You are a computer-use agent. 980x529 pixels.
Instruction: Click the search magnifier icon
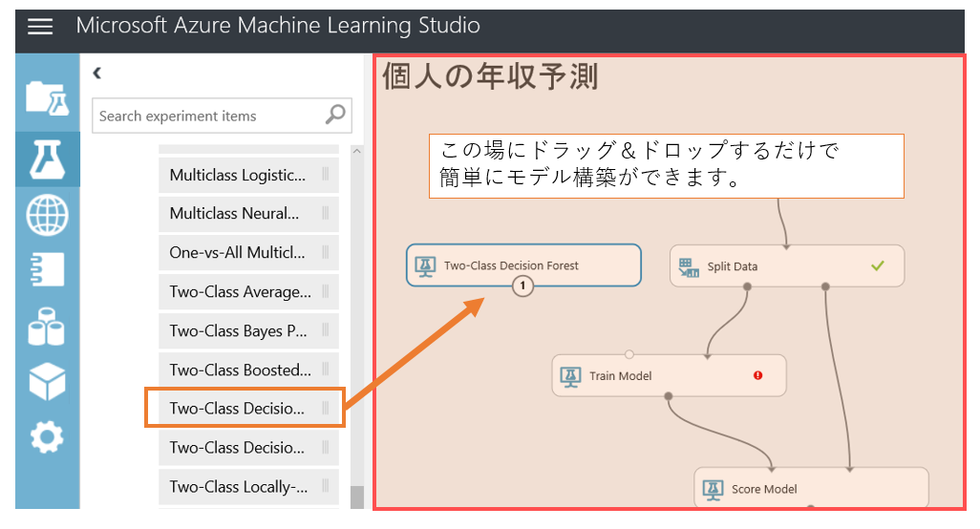click(335, 115)
